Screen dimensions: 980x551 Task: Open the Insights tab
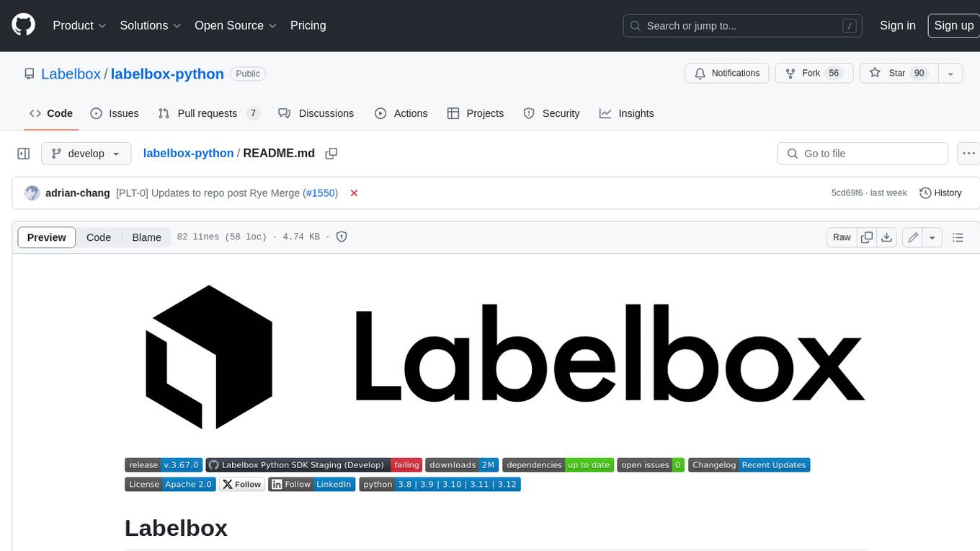[x=627, y=113]
